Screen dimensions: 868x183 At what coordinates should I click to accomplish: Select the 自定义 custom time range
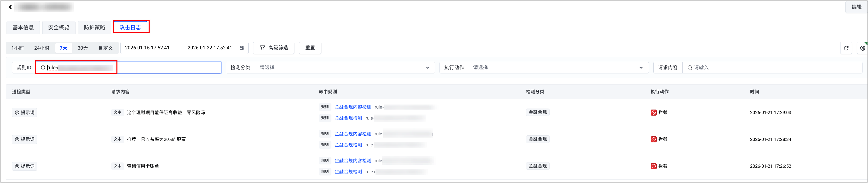(106, 48)
